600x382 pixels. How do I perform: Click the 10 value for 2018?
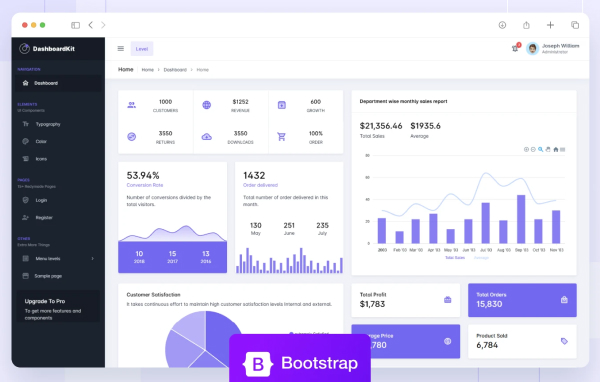139,254
